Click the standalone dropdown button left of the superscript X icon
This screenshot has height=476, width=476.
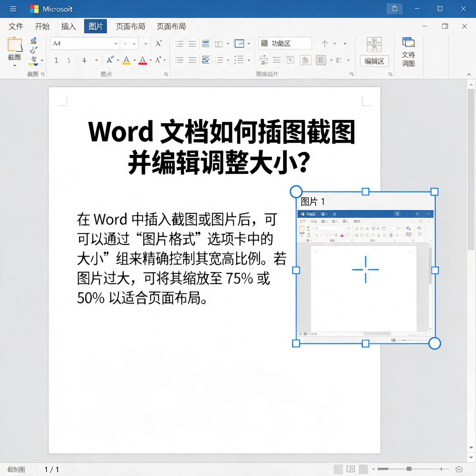point(145,43)
